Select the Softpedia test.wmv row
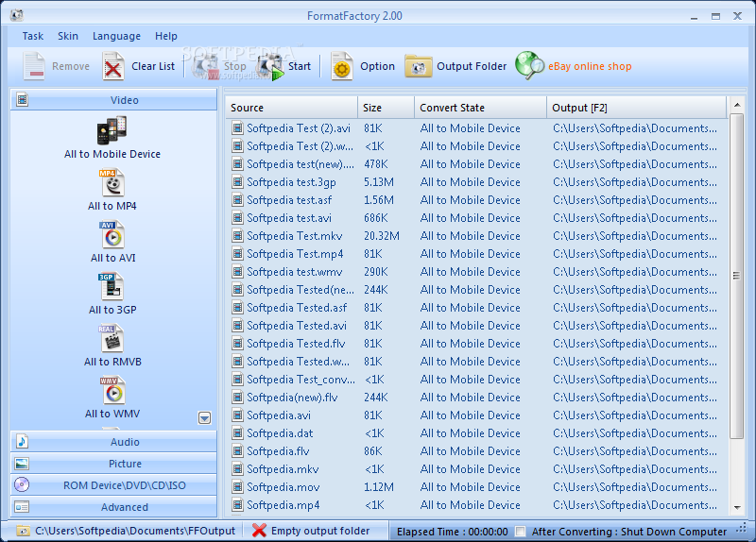Image resolution: width=756 pixels, height=542 pixels. pos(476,272)
